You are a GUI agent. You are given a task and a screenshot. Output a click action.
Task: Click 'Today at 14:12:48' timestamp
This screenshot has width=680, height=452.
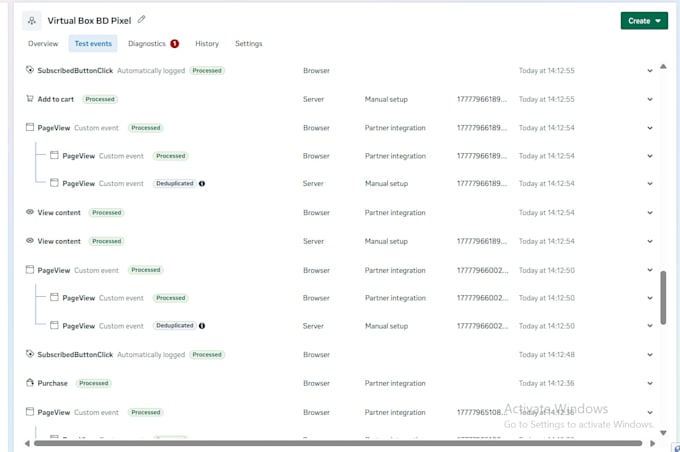pyautogui.click(x=546, y=354)
